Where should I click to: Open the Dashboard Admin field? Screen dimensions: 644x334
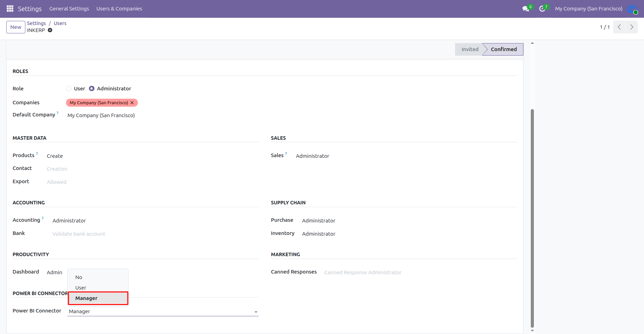click(55, 272)
